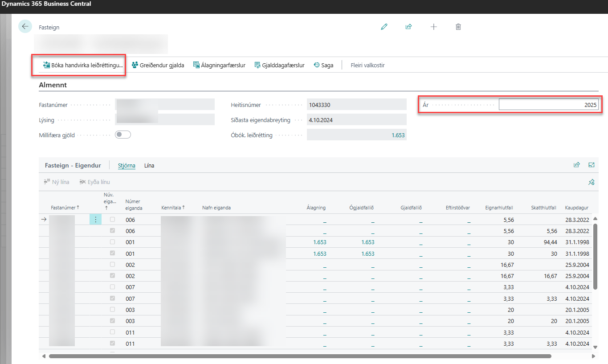Viewport: 608px width, 364px height.
Task: Sort by the Kennitala column header
Action: 171,208
